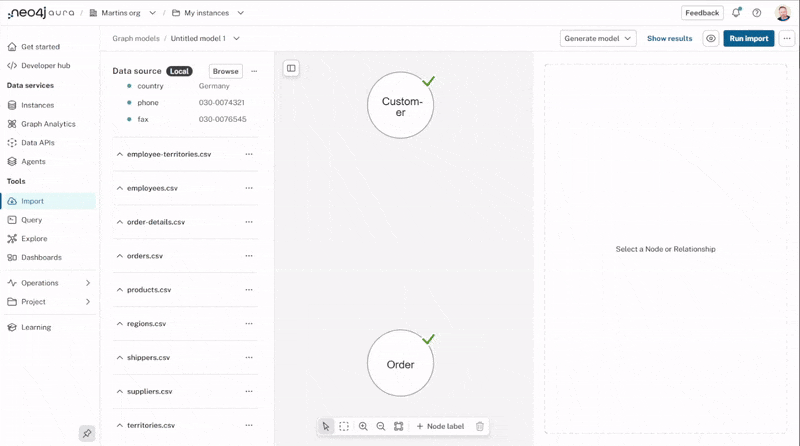
Task: Expand the order-details.csv file
Action: 119,222
